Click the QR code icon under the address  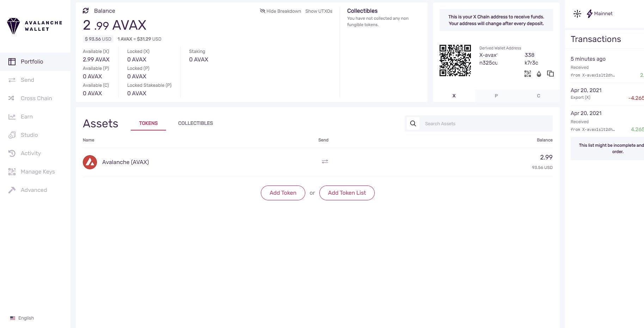coord(528,74)
